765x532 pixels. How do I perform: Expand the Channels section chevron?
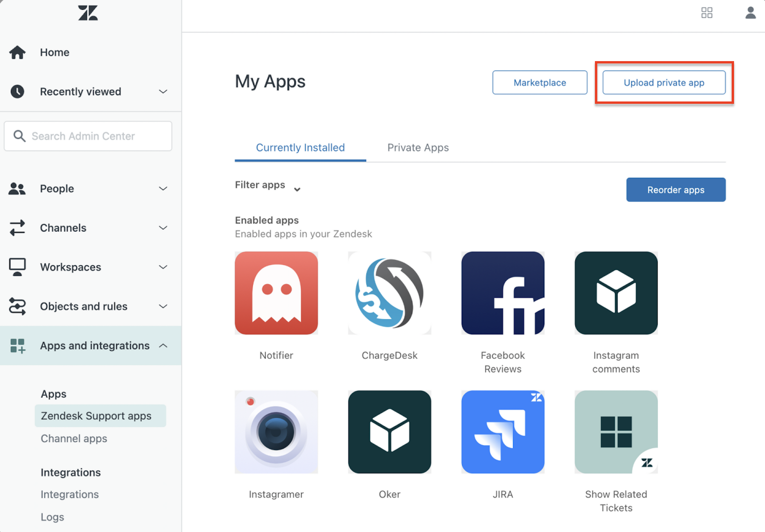click(163, 228)
